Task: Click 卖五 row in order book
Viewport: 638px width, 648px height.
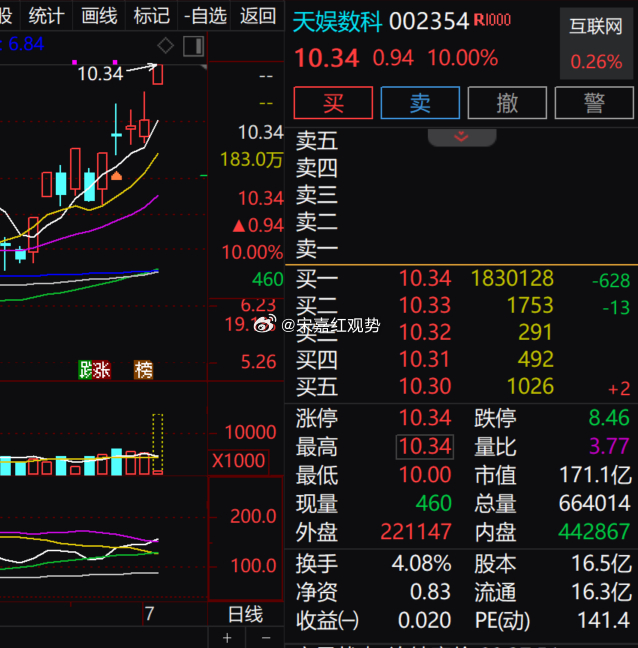Action: click(x=461, y=141)
